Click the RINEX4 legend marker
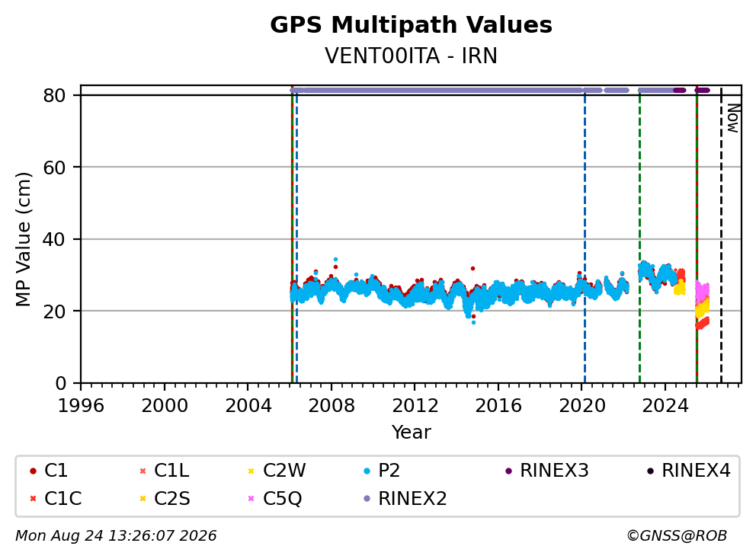 (650, 471)
